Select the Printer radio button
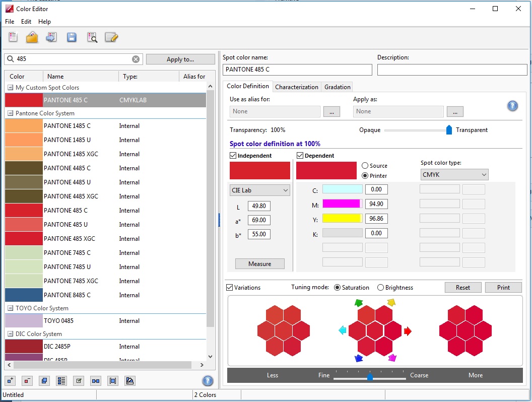This screenshot has height=402, width=532. click(365, 176)
